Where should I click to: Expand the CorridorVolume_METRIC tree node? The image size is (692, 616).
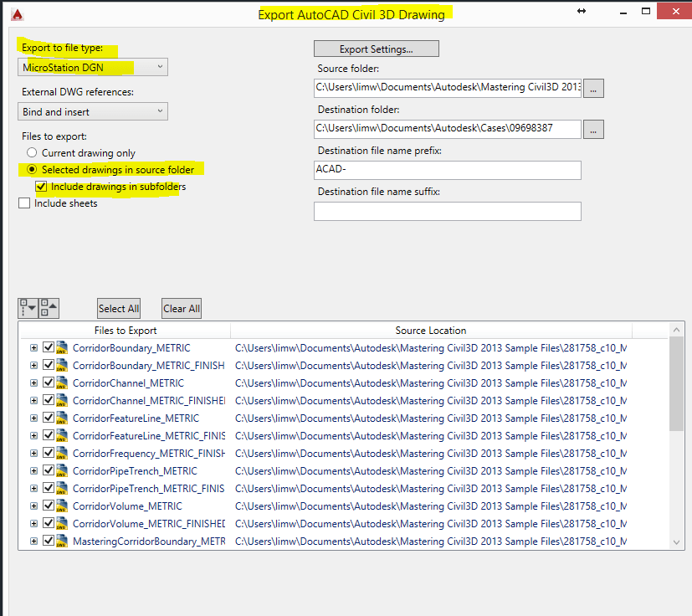click(33, 506)
